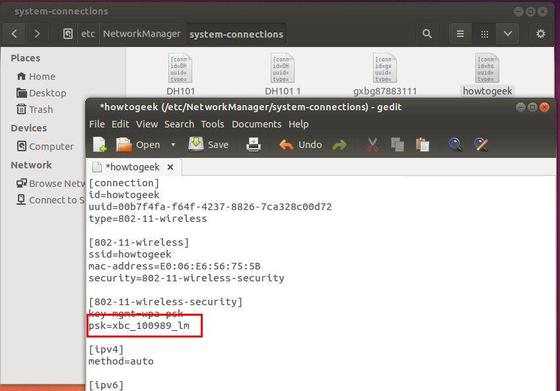The height and width of the screenshot is (391, 560).
Task: Copy selection using copy icon
Action: [397, 145]
